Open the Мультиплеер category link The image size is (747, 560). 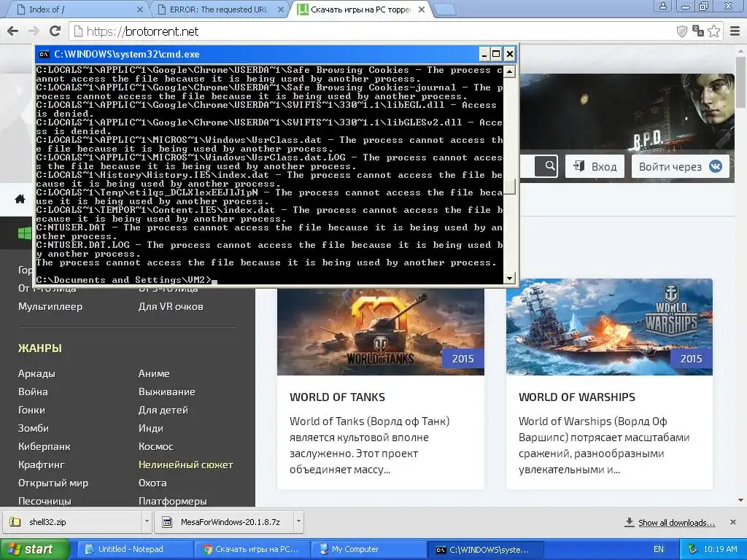coord(50,306)
